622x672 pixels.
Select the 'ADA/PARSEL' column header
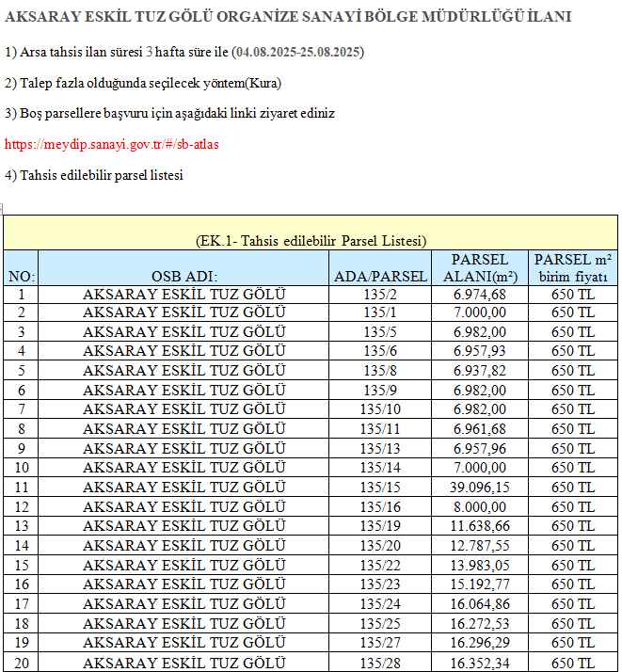click(380, 277)
